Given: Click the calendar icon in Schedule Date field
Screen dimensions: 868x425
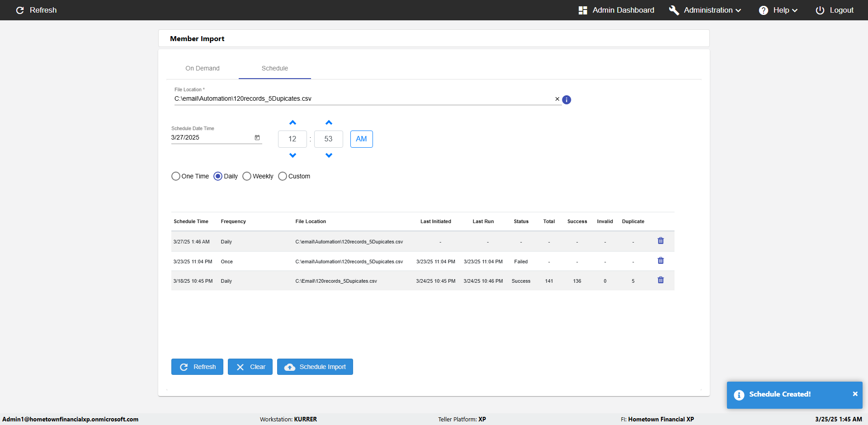Looking at the screenshot, I should coord(257,138).
